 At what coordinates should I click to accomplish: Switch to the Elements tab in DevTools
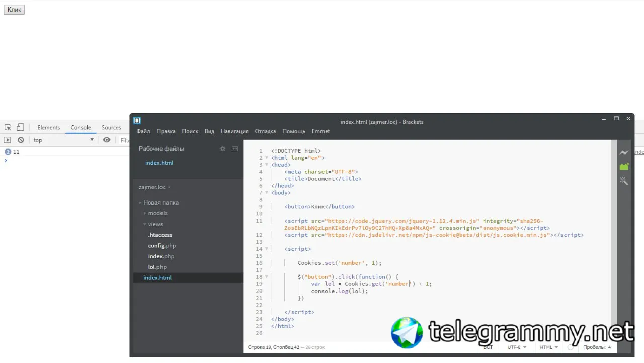(x=49, y=128)
